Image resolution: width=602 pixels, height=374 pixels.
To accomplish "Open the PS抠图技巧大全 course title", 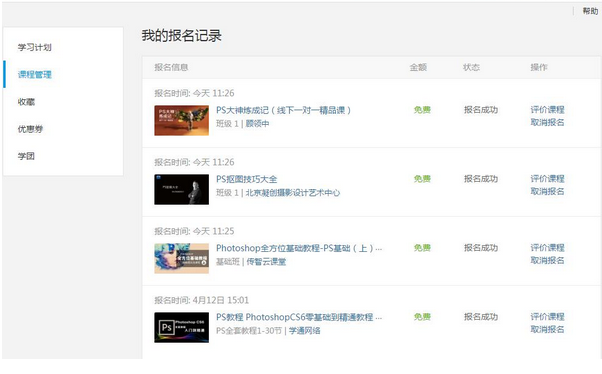I will (246, 179).
